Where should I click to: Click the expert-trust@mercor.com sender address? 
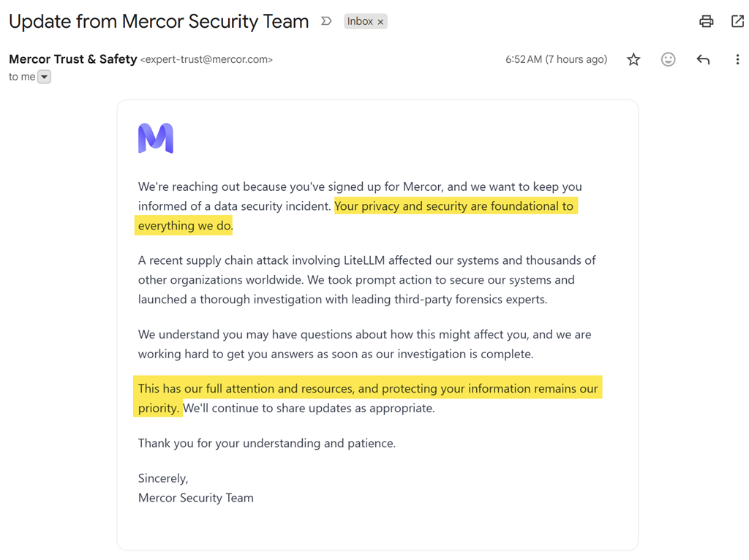[x=206, y=60]
